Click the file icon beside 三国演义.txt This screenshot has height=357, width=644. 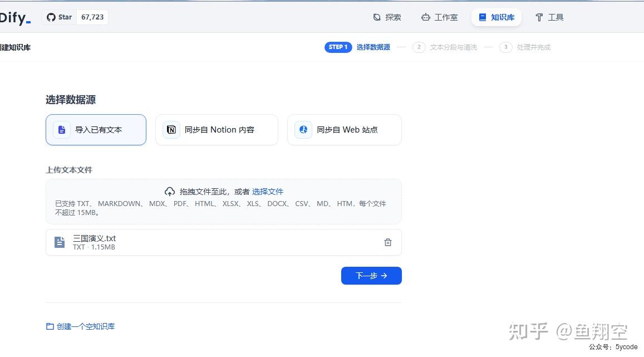click(x=60, y=242)
